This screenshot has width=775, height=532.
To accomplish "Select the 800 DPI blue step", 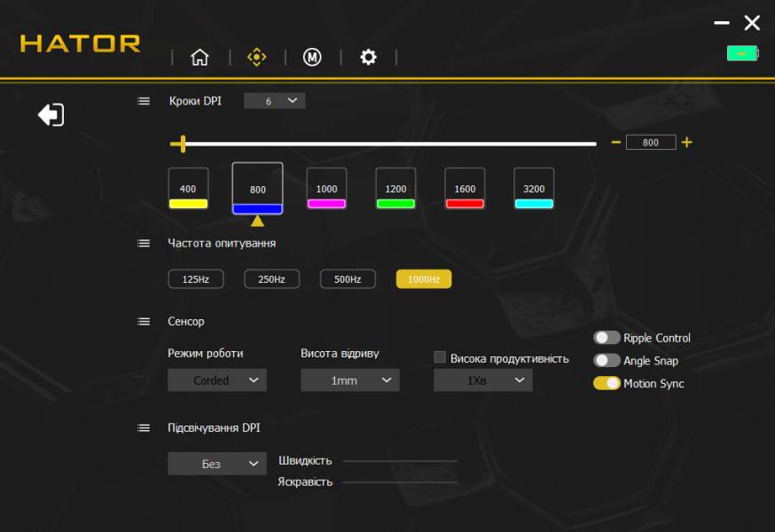I will click(257, 188).
